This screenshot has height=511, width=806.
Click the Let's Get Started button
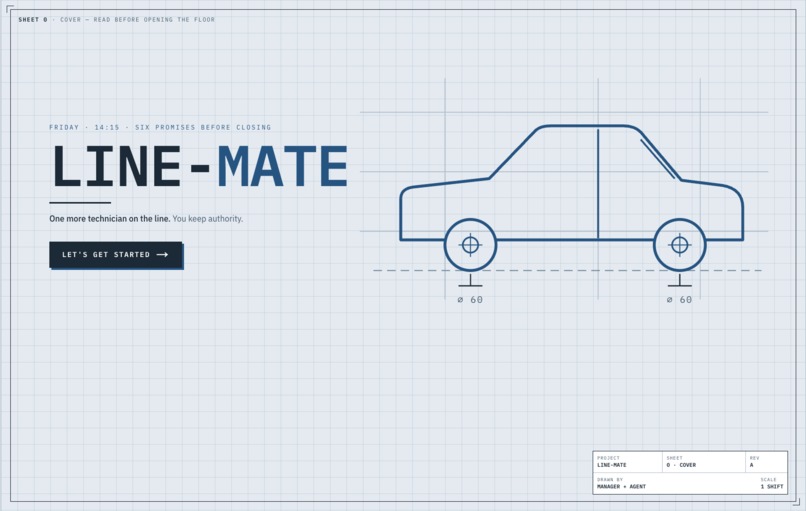(x=116, y=254)
